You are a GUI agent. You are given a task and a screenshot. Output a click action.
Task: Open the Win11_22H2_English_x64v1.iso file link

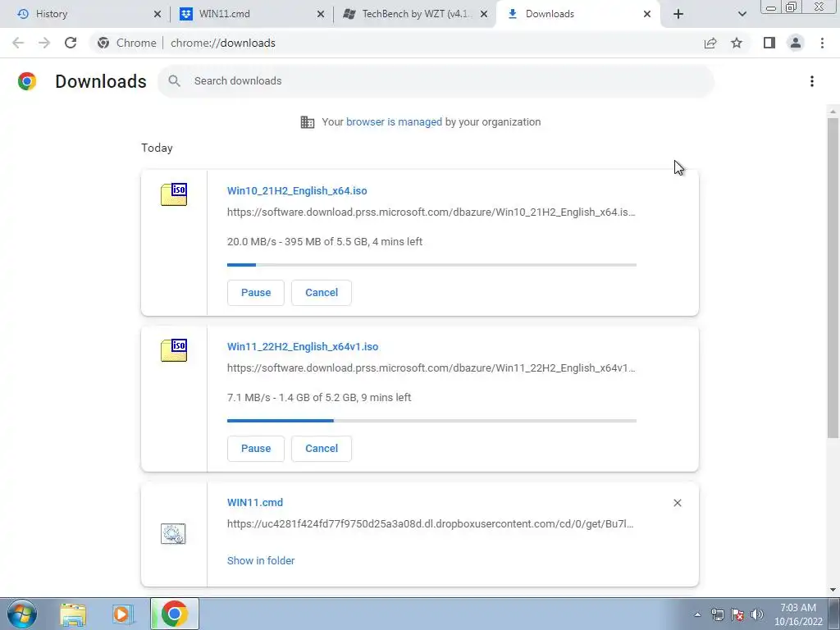303,347
